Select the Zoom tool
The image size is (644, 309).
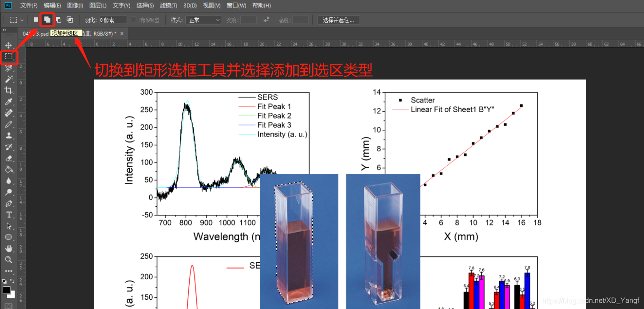point(8,260)
